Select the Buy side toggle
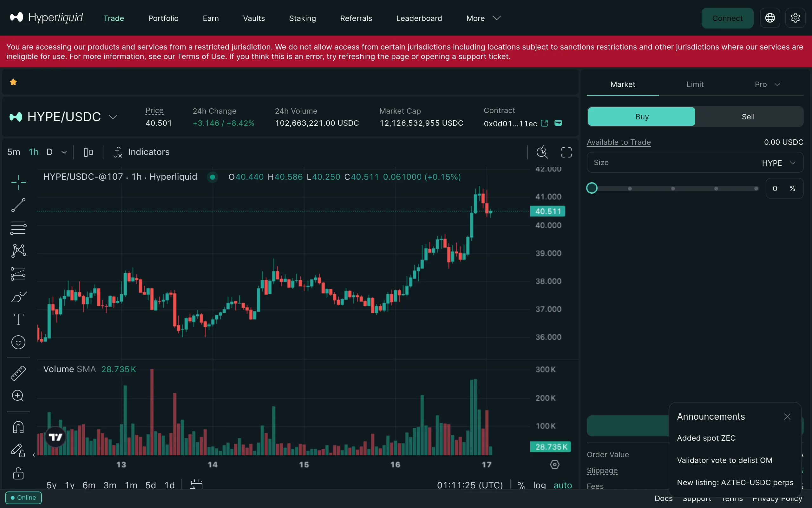 click(642, 117)
